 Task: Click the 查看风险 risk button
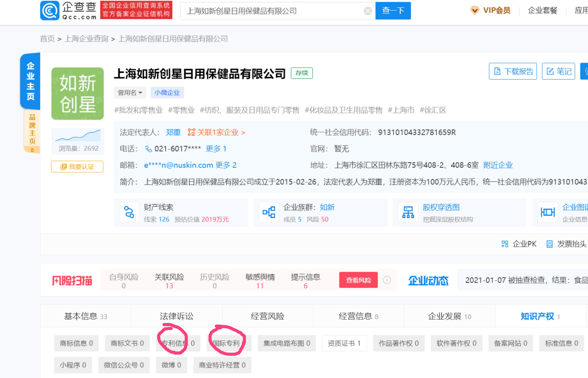click(358, 280)
